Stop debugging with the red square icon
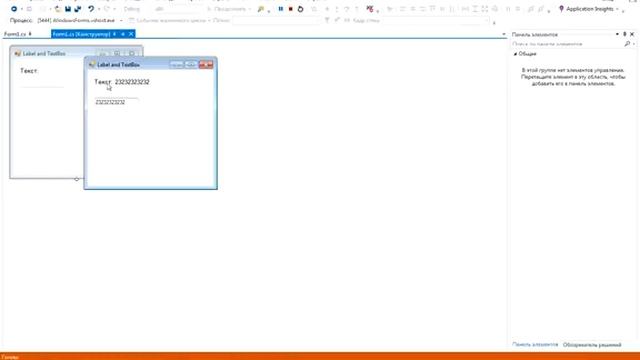This screenshot has width=640, height=360. (291, 9)
